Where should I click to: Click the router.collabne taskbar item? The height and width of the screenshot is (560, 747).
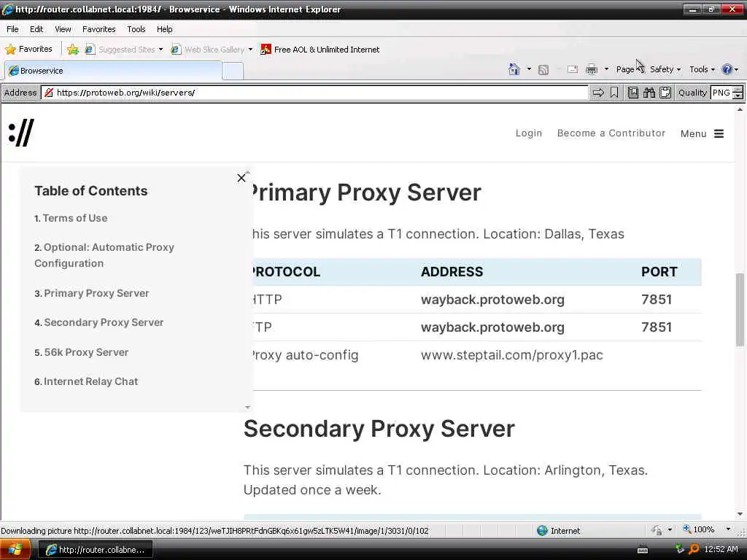tap(95, 550)
